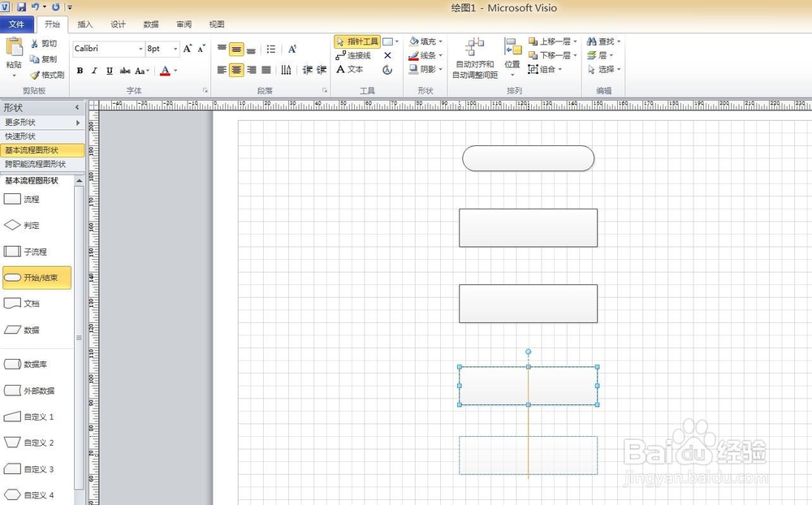Switch to the Insert (插入) tab
The image size is (812, 505).
(85, 24)
